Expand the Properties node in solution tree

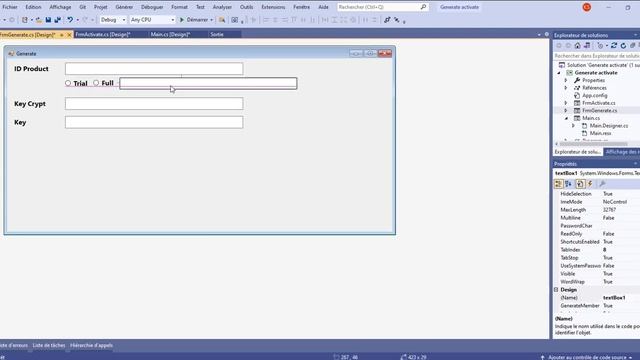[566, 80]
